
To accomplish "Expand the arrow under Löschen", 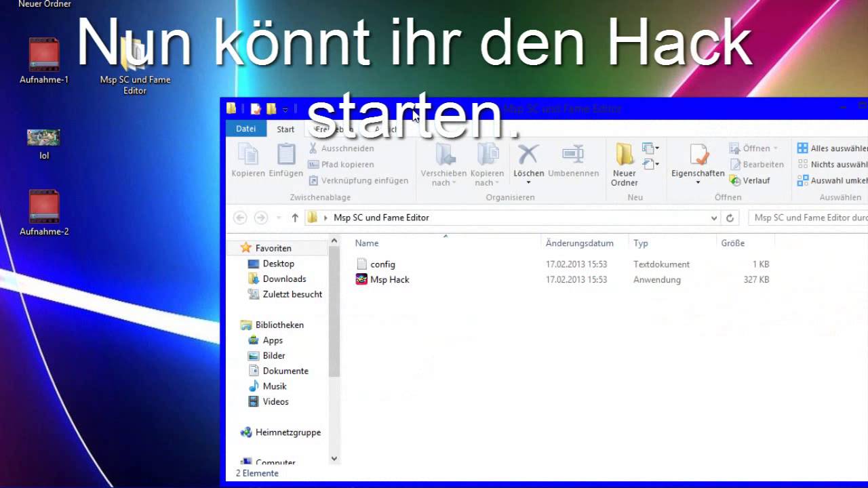I will [528, 183].
